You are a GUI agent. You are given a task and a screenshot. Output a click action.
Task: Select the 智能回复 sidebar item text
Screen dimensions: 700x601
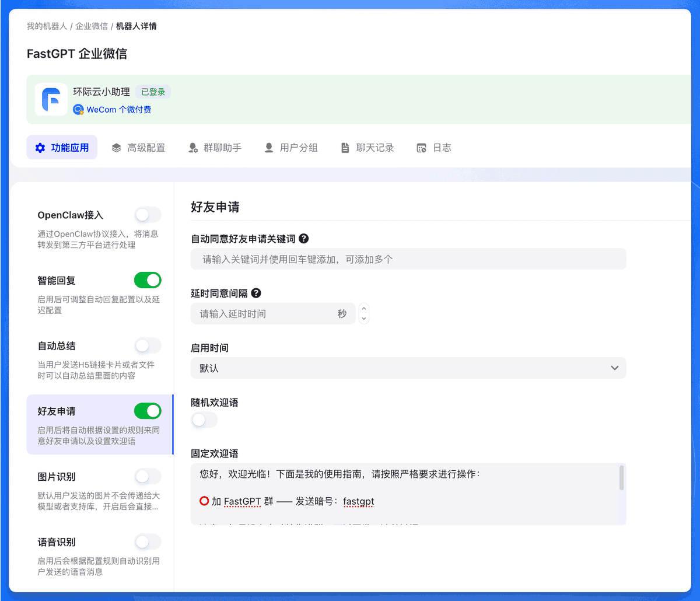[x=57, y=281]
